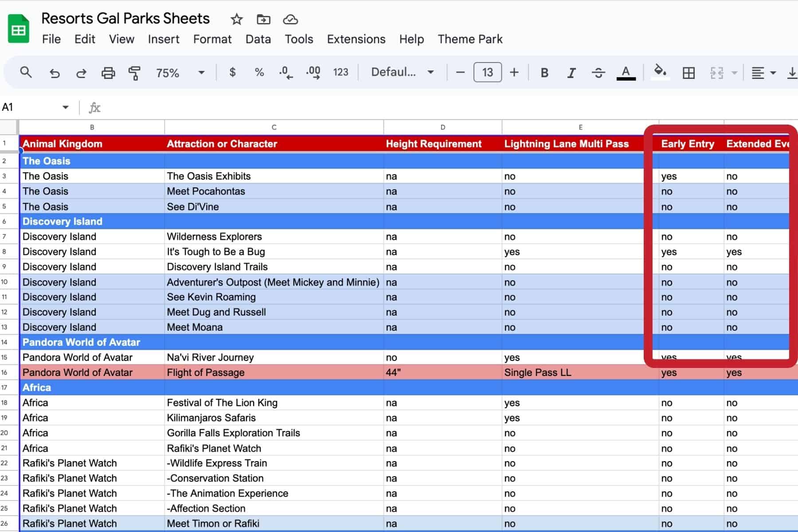Open the Theme Park custom menu

tap(470, 39)
